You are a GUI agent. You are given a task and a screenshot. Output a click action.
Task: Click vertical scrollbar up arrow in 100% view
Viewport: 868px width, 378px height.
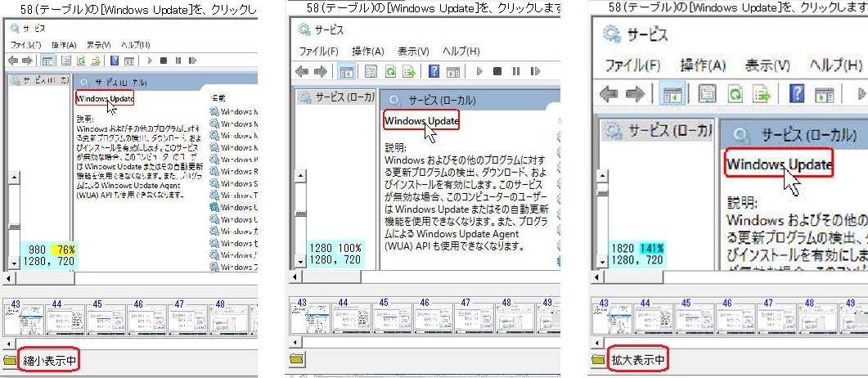click(299, 176)
